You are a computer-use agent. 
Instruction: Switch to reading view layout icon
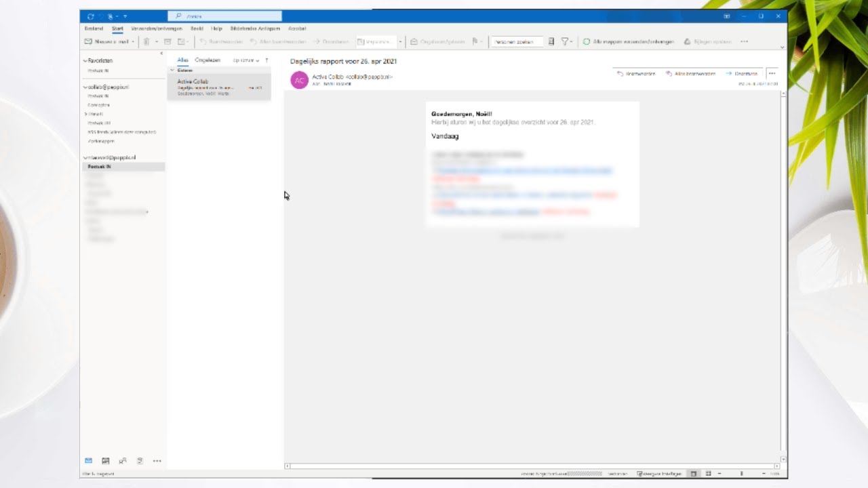[708, 474]
